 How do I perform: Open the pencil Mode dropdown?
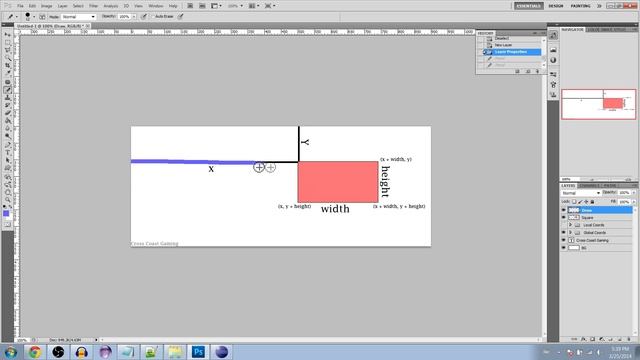click(x=78, y=17)
